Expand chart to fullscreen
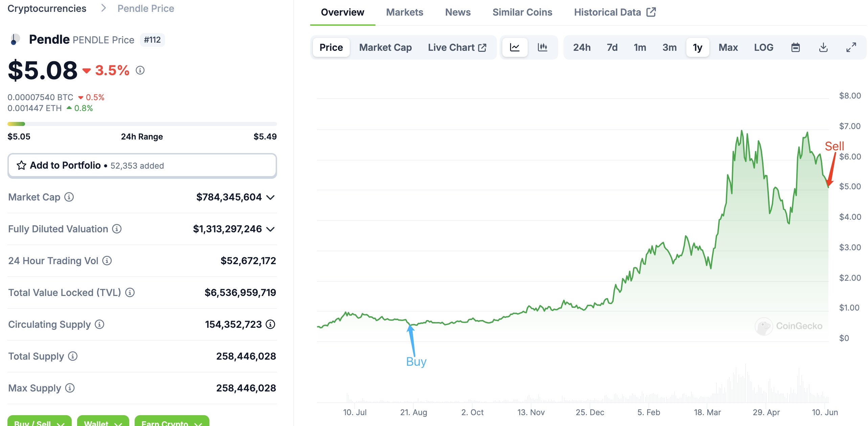868x426 pixels. tap(851, 47)
